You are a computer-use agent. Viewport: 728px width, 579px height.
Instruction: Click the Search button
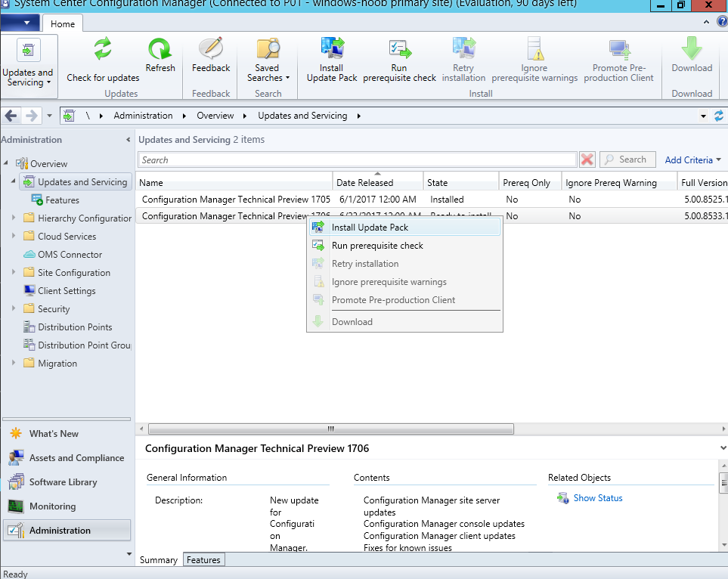pos(627,159)
